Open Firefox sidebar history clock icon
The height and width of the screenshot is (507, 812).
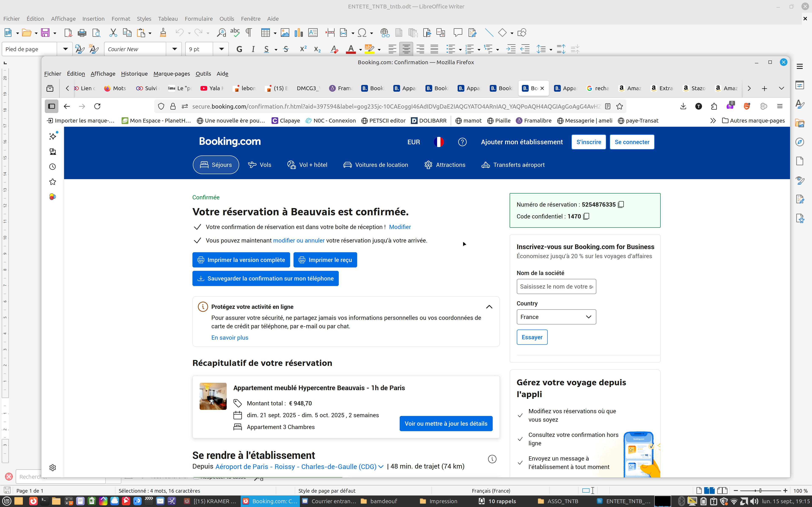pos(53,167)
